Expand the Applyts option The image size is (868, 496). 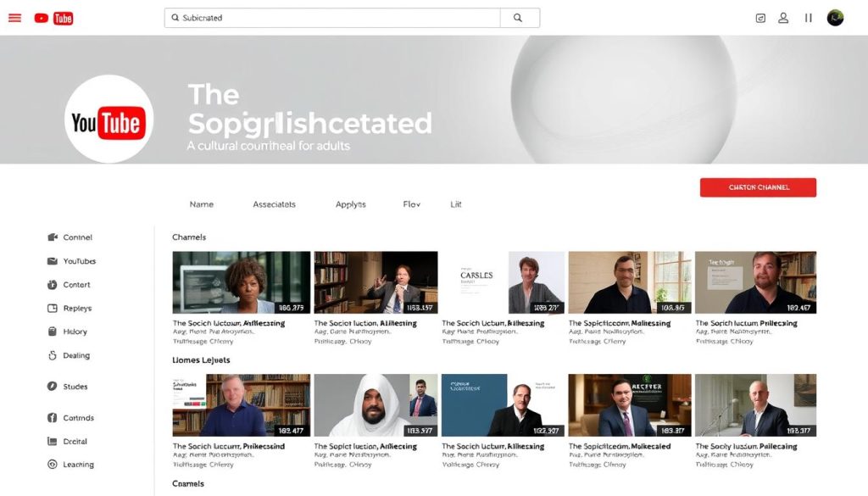click(x=349, y=203)
